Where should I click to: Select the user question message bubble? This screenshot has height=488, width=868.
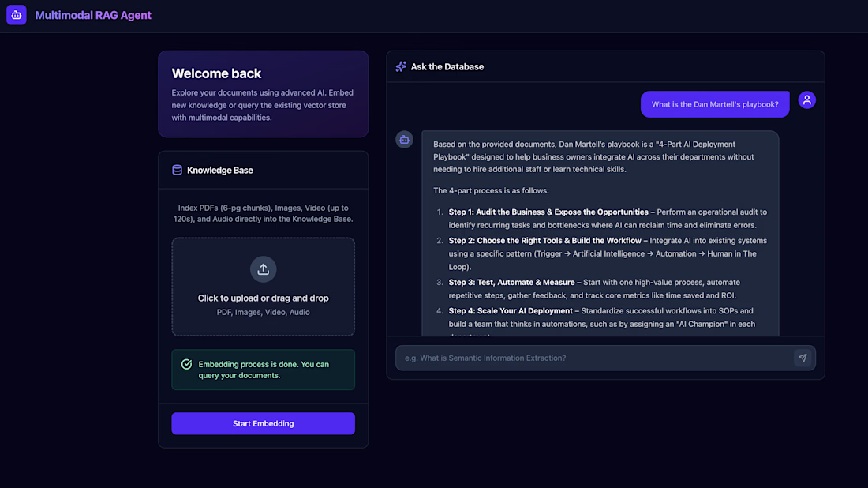pos(715,104)
